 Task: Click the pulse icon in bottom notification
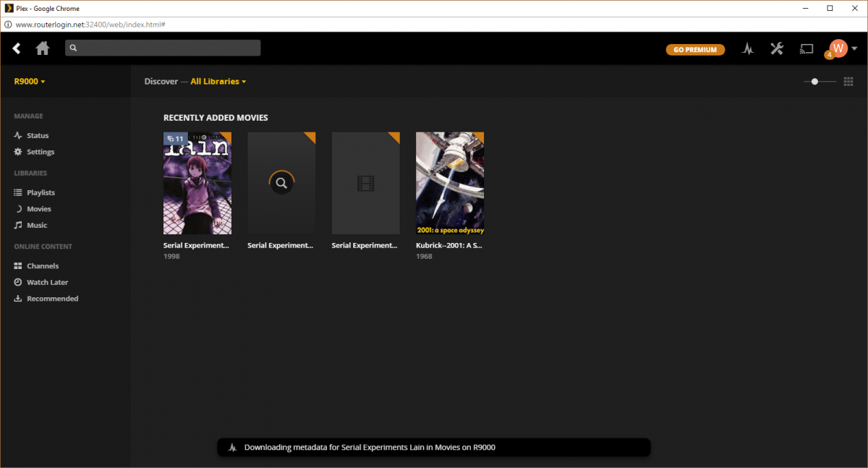(232, 448)
